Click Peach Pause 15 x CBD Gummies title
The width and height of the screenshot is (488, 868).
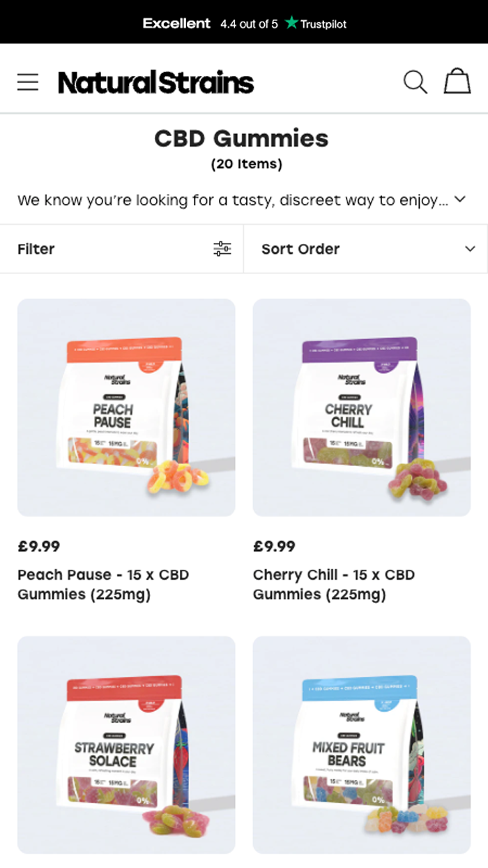[x=103, y=585]
